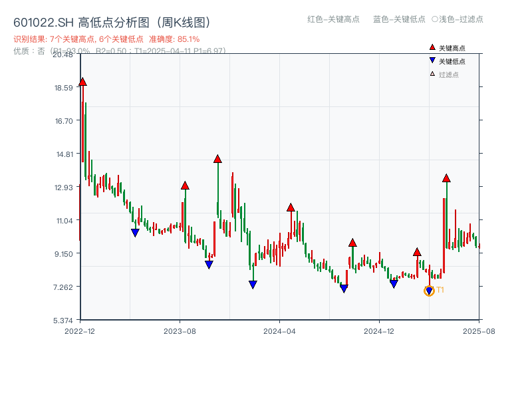
Task: Click the red triangle marker at the 2022-12 peak
Action: 82,81
